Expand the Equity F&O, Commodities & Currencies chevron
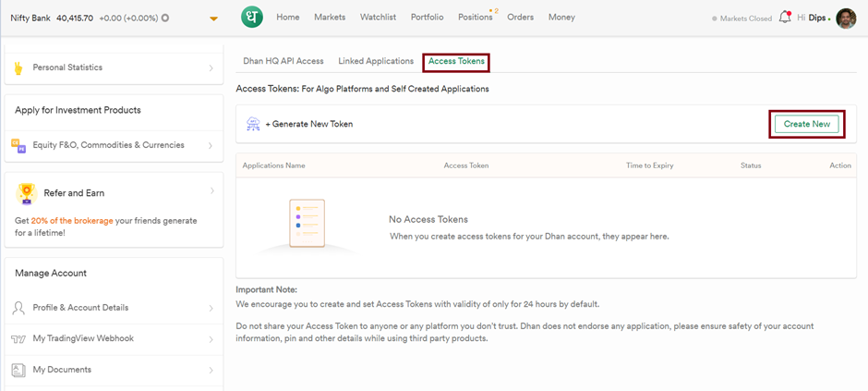This screenshot has width=868, height=391. point(211,146)
